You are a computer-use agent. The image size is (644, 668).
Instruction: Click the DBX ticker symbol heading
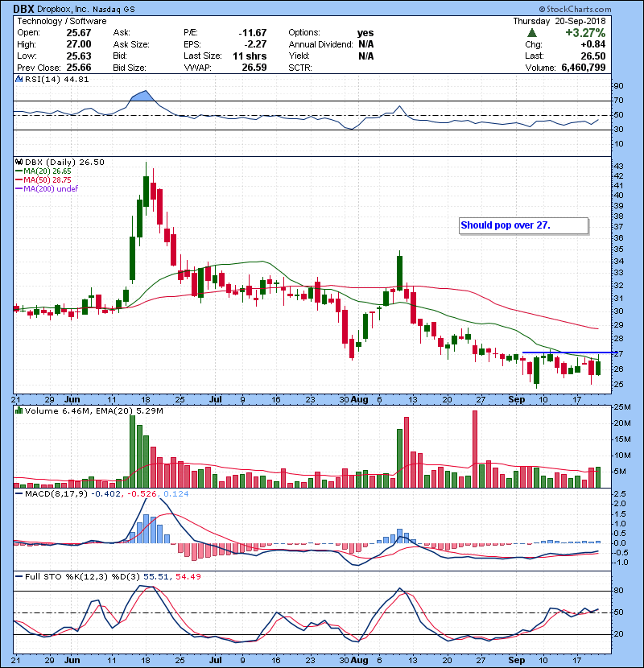point(24,9)
